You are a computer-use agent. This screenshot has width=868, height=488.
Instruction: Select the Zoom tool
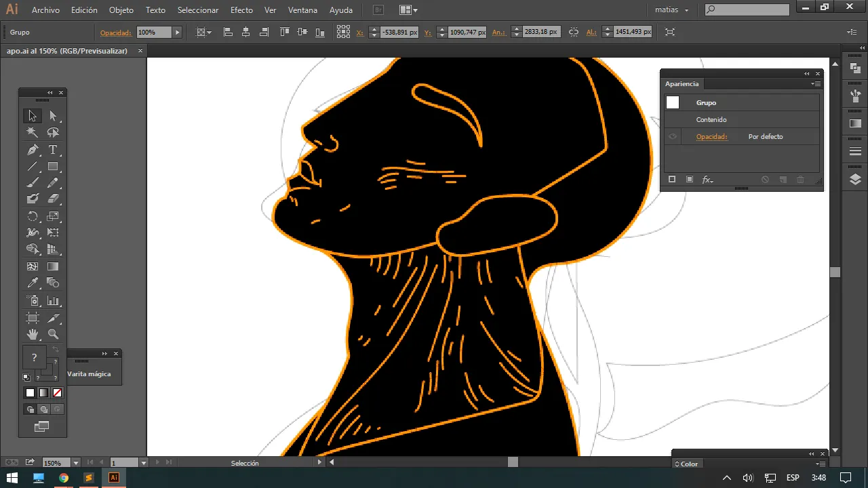(53, 334)
